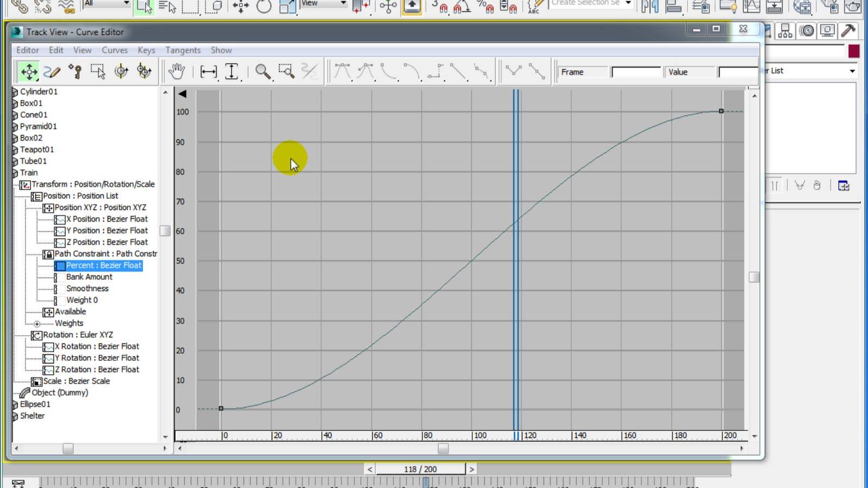Click the Value input field
The height and width of the screenshot is (488, 868).
click(x=738, y=72)
